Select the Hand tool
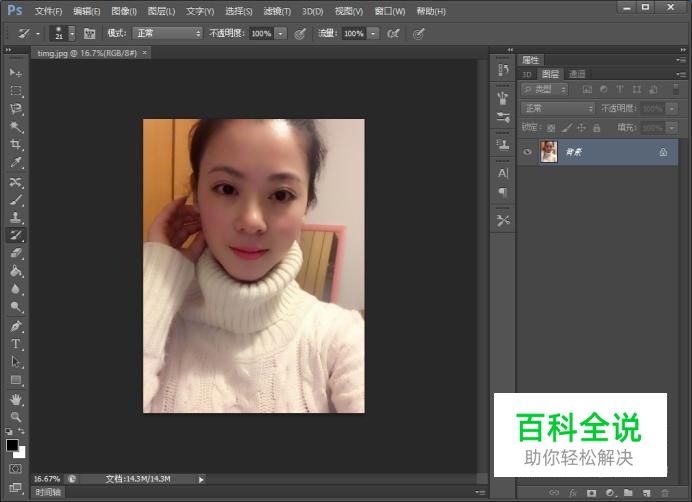The image size is (692, 502). [x=16, y=399]
